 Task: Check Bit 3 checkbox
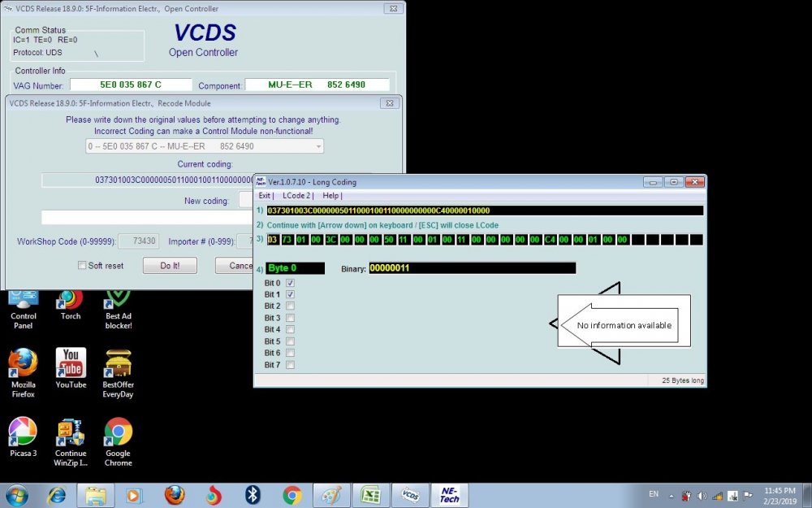point(290,318)
